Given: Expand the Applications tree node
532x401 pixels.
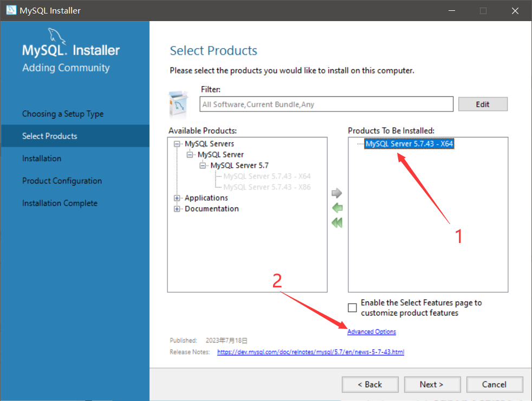Looking at the screenshot, I should pos(177,198).
